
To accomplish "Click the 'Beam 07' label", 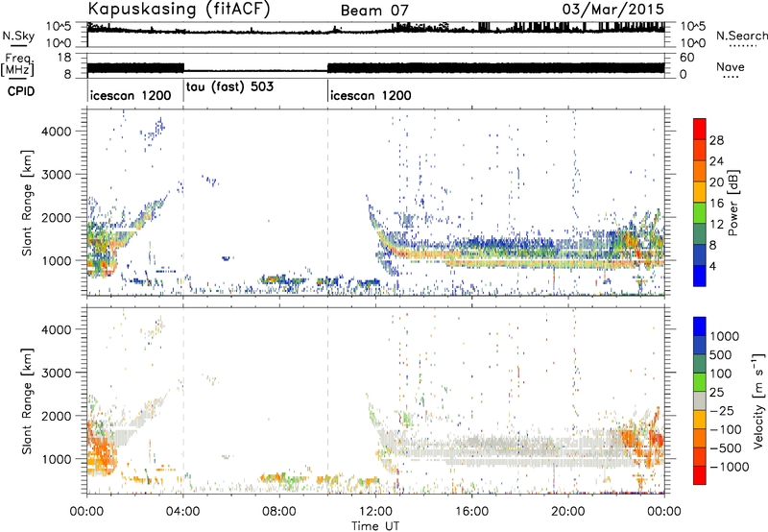I will [374, 11].
